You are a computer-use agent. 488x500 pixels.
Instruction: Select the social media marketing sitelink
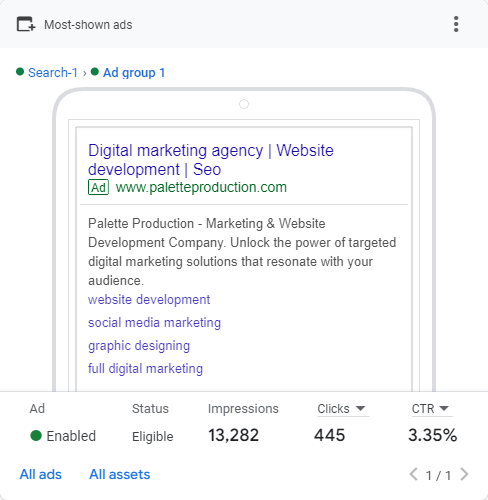pyautogui.click(x=154, y=323)
